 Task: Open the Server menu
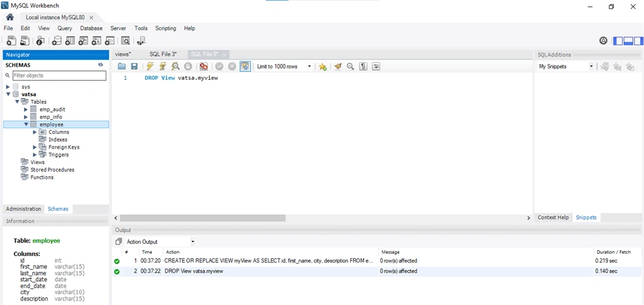coord(118,28)
